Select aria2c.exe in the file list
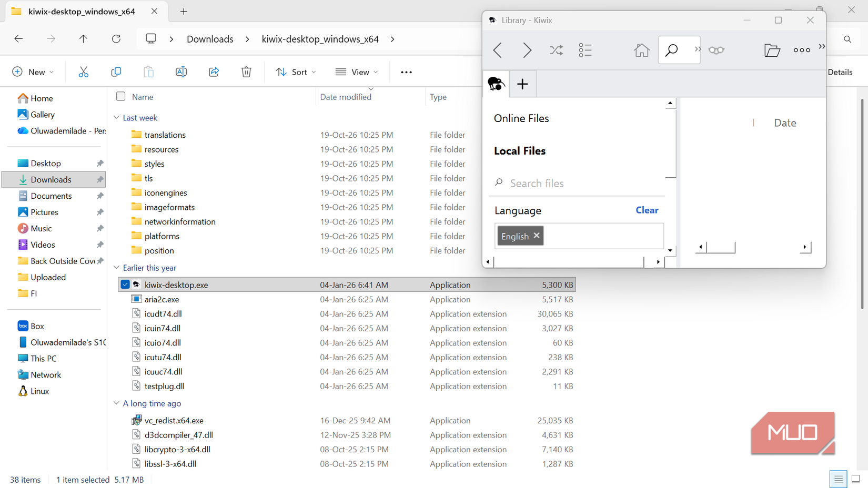 click(x=162, y=299)
